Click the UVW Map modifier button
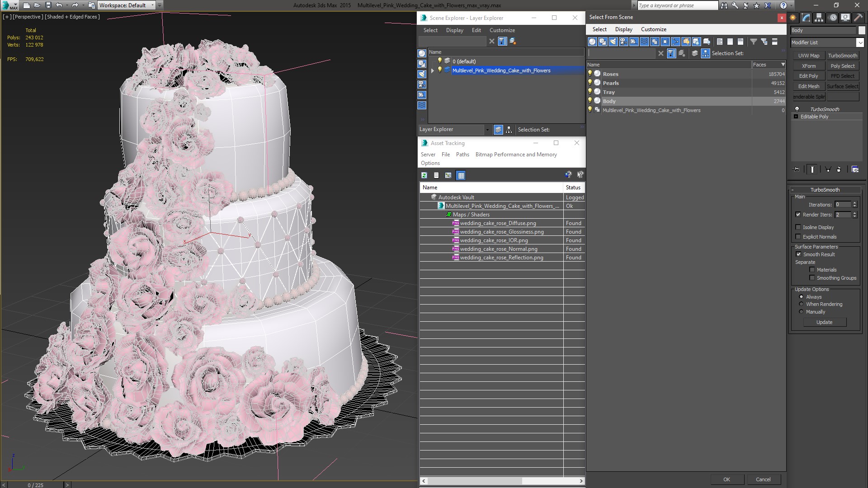868x488 pixels. click(x=808, y=56)
